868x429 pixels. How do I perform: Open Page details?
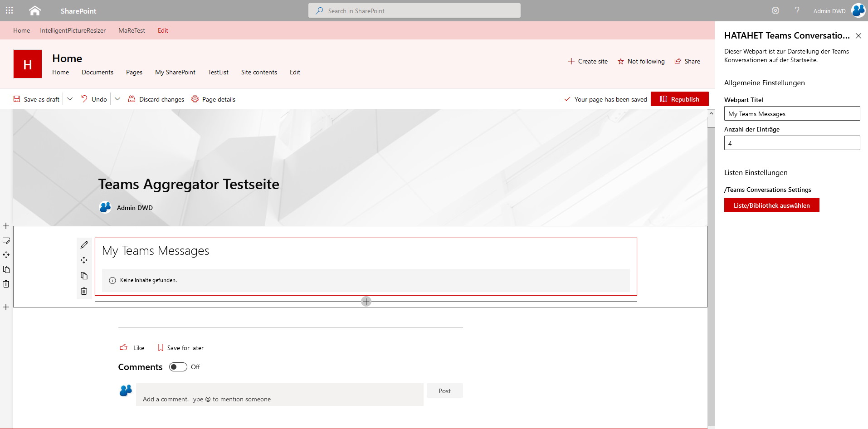click(x=213, y=99)
